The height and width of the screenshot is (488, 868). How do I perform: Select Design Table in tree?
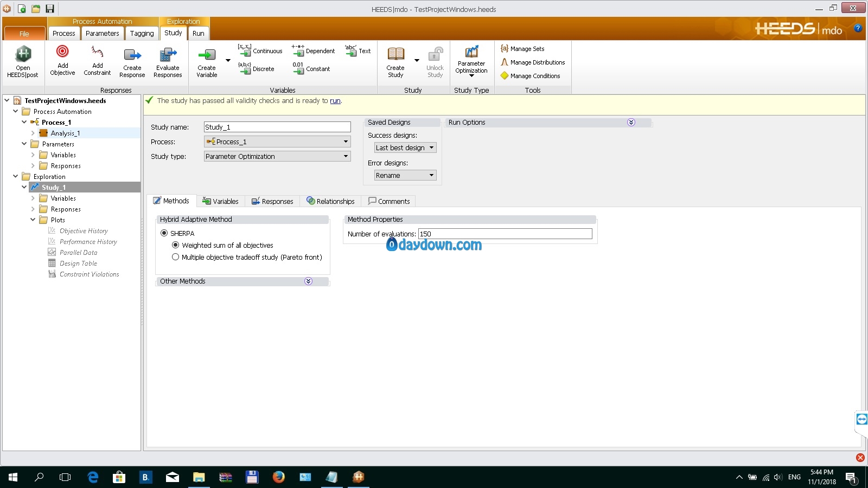[x=79, y=264]
